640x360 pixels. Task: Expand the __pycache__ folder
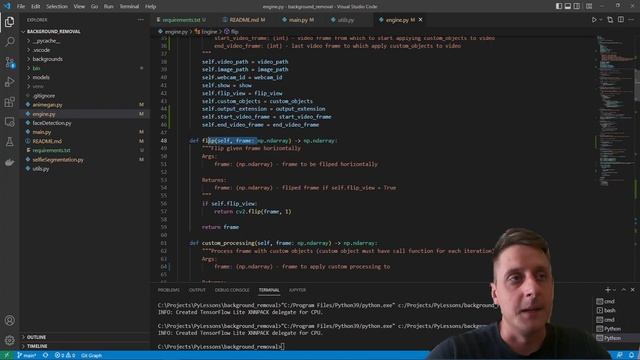[x=46, y=41]
